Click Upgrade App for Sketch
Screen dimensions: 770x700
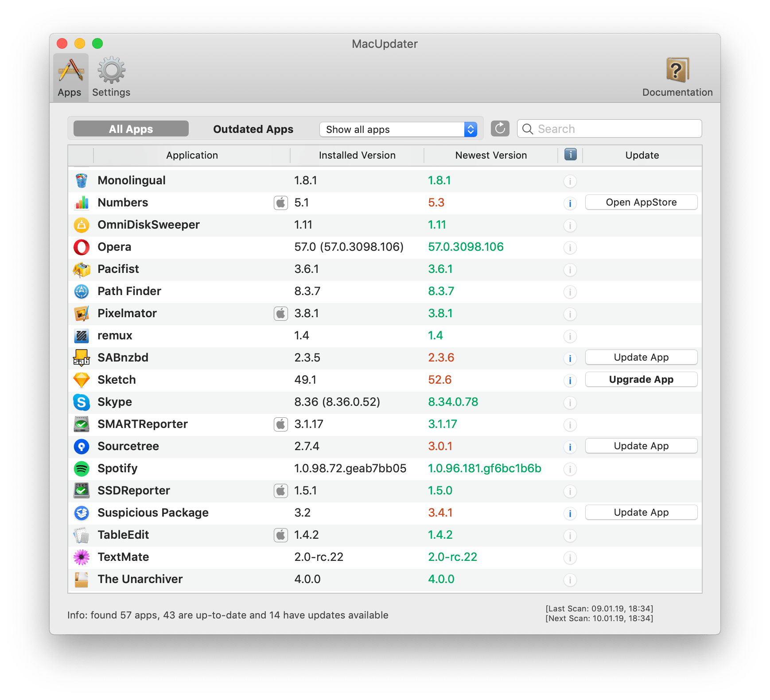641,380
